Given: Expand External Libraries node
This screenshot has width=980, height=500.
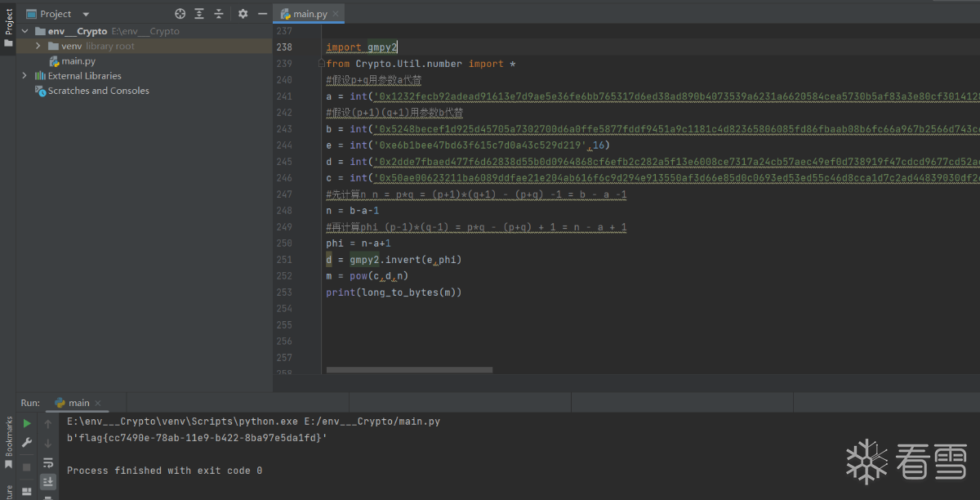Looking at the screenshot, I should (24, 75).
